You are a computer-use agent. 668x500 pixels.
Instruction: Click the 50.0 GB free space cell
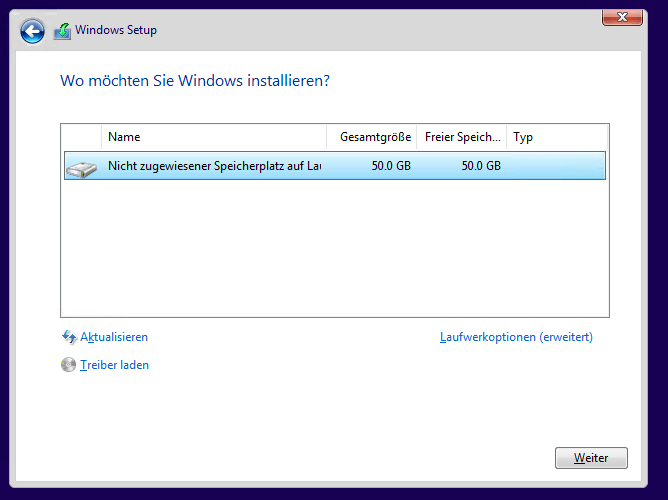pos(480,166)
